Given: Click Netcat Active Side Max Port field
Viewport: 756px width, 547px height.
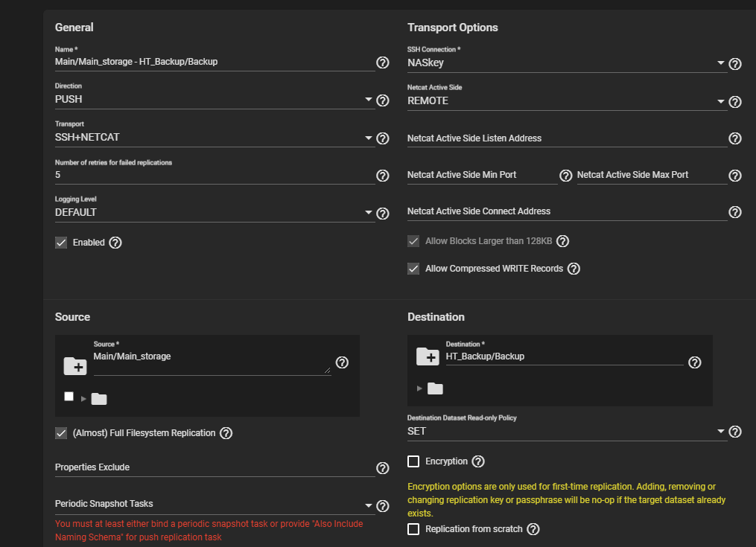Looking at the screenshot, I should point(652,175).
